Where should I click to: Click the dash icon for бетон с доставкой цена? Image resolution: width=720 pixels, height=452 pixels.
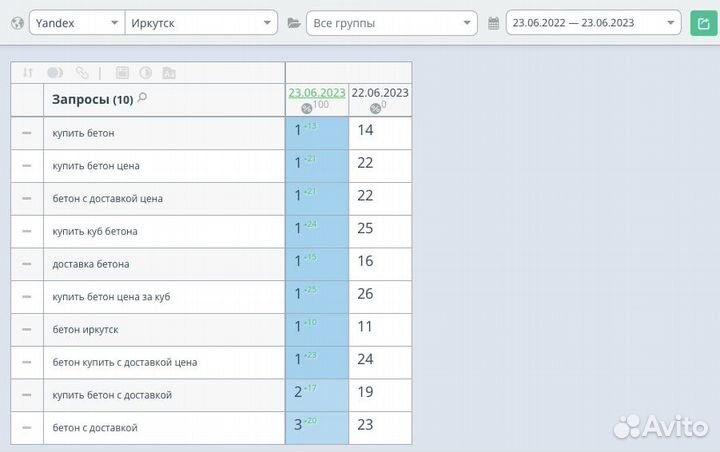(27, 198)
